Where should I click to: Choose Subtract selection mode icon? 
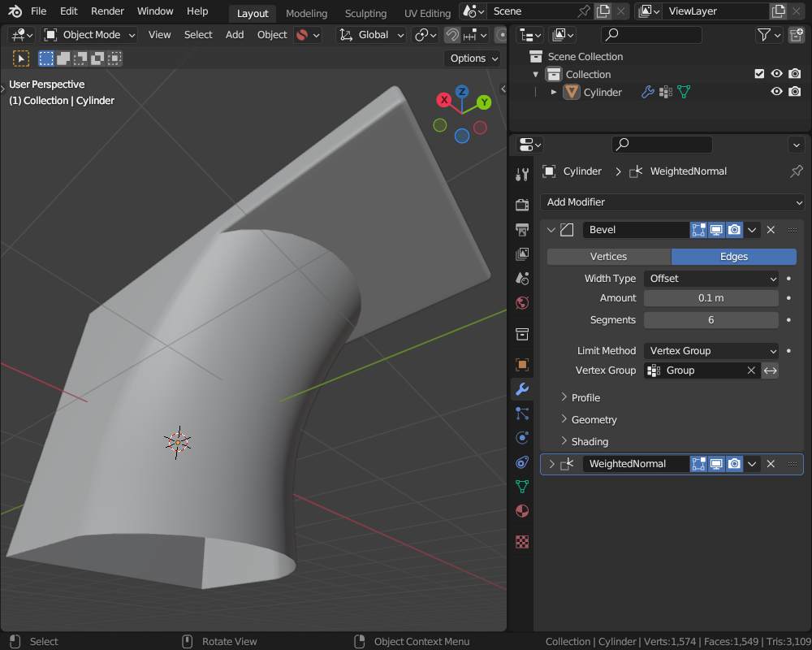(x=80, y=58)
